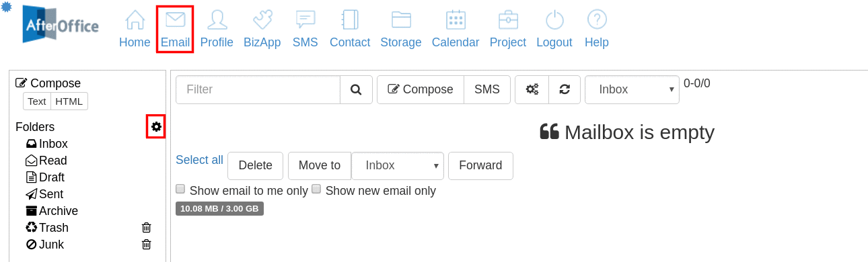Click the Select all link
The image size is (868, 262).
[199, 160]
